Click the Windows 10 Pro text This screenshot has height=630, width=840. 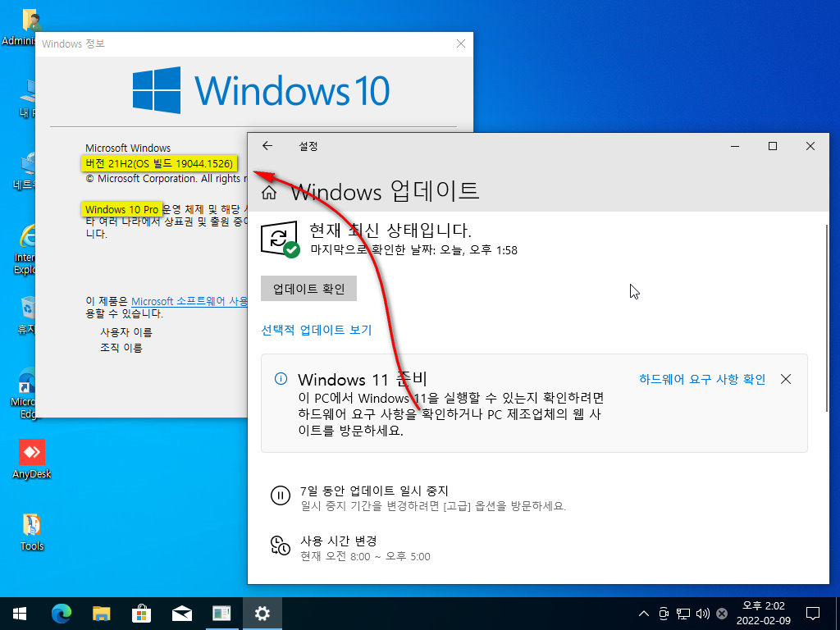point(121,209)
